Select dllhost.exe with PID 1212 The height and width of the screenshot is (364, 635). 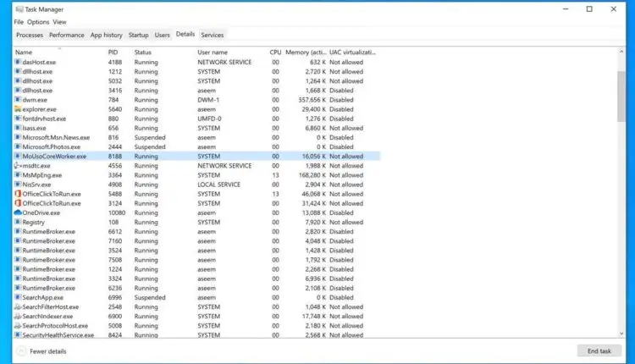point(196,71)
